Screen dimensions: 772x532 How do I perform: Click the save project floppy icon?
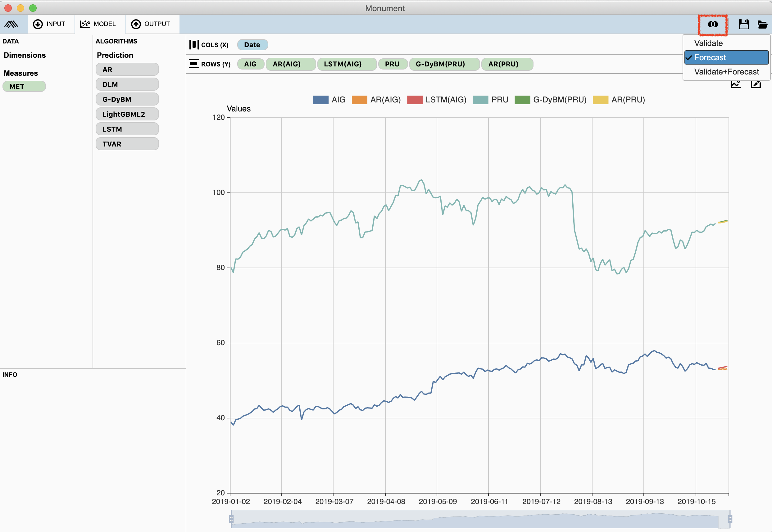click(744, 24)
